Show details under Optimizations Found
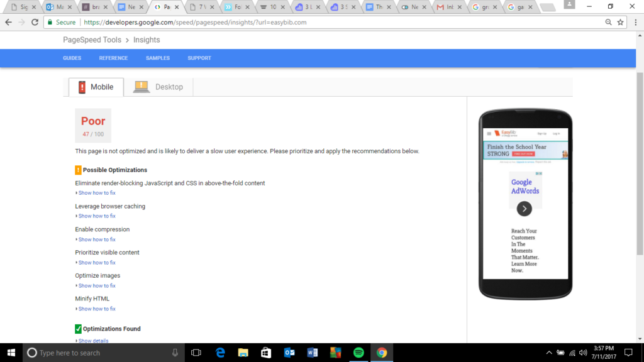The height and width of the screenshot is (362, 644). 93,341
